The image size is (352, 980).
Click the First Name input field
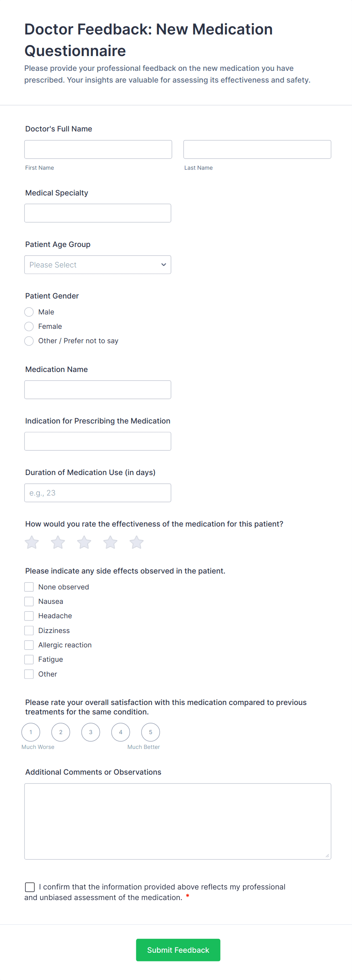coord(98,149)
